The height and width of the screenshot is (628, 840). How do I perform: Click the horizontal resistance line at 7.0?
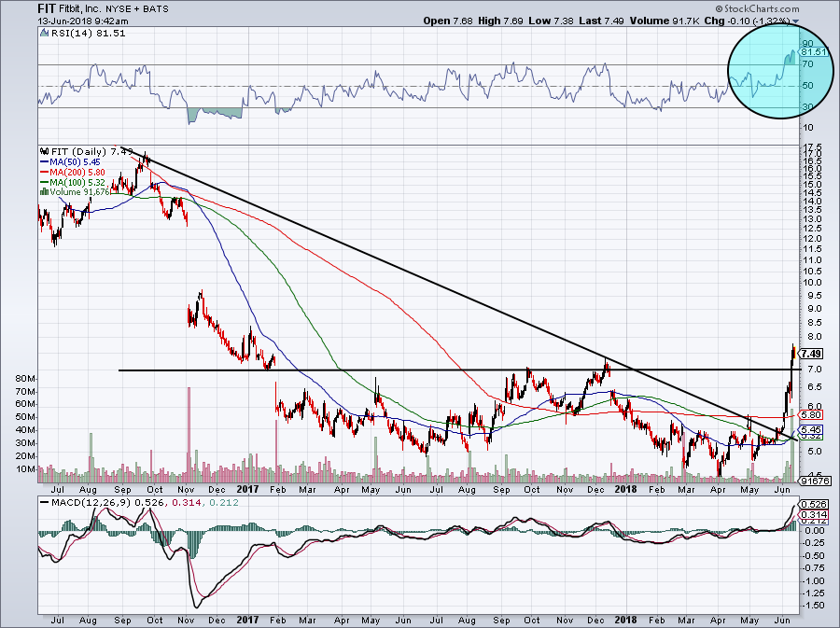click(x=373, y=370)
